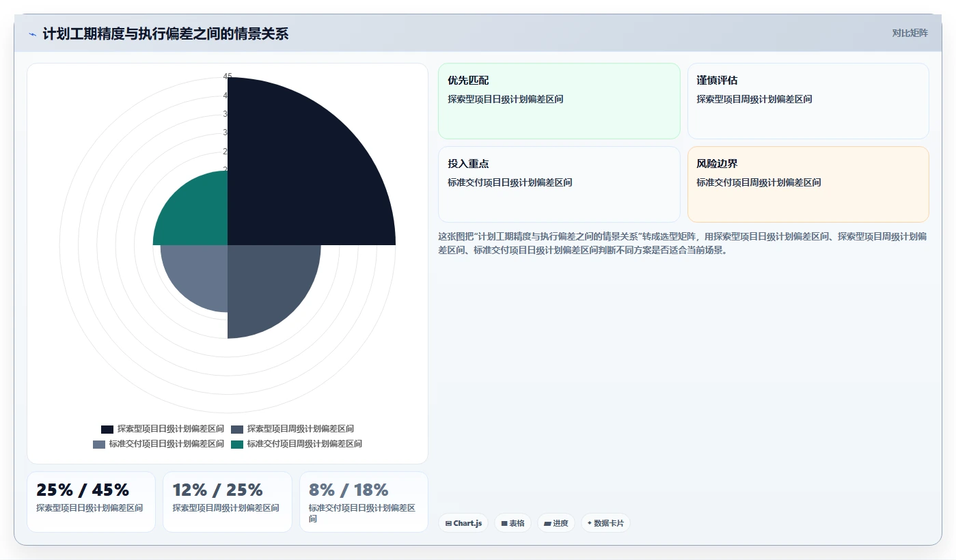Select the 进度 chip
The height and width of the screenshot is (560, 956).
[556, 523]
